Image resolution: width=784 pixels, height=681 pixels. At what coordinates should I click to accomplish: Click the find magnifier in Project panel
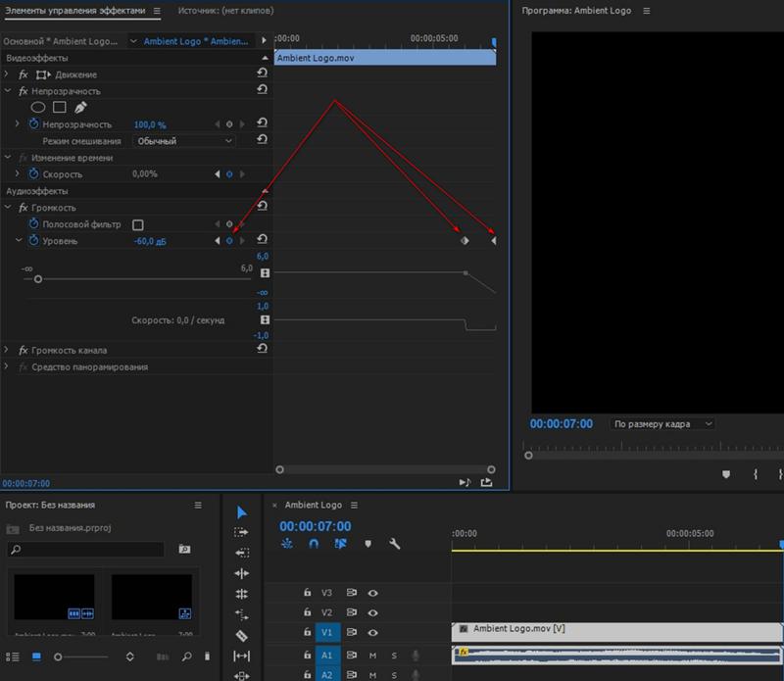pos(186,657)
